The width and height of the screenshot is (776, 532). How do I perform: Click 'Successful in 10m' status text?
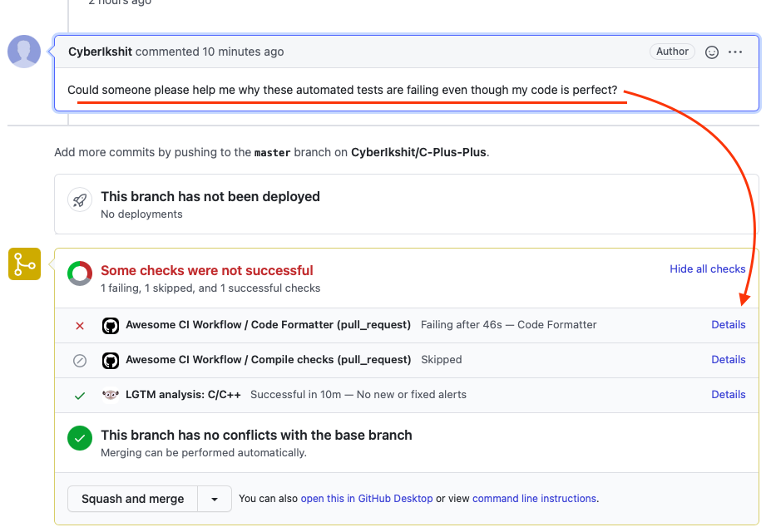tap(295, 395)
